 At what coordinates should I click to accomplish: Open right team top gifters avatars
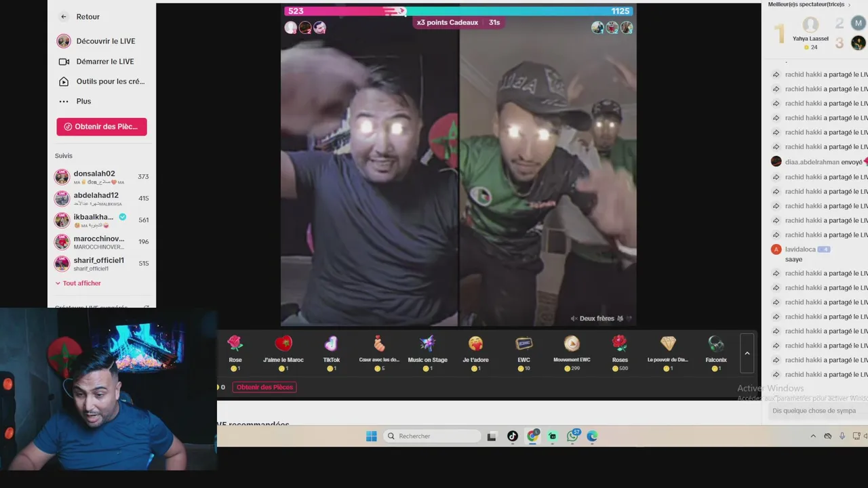pyautogui.click(x=612, y=28)
